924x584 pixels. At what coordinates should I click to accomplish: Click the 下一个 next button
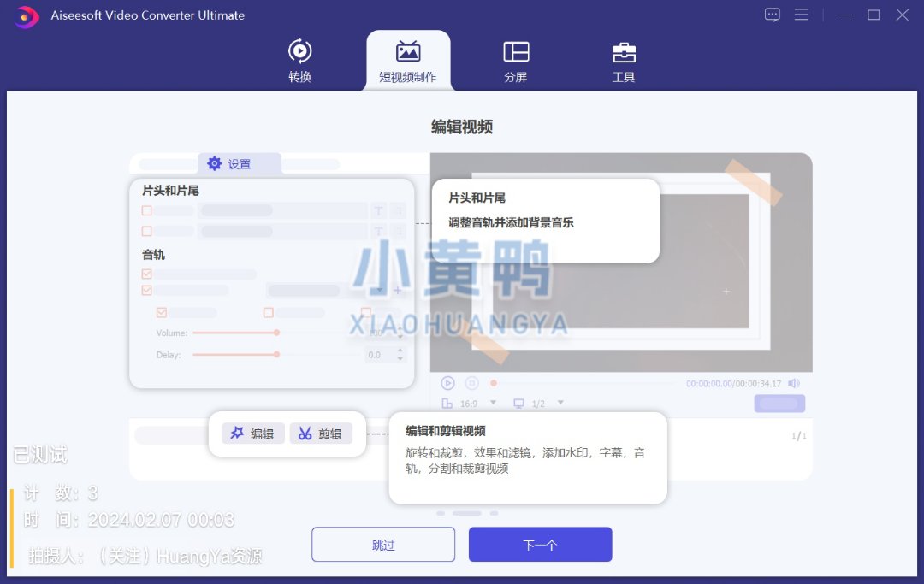[x=540, y=545]
